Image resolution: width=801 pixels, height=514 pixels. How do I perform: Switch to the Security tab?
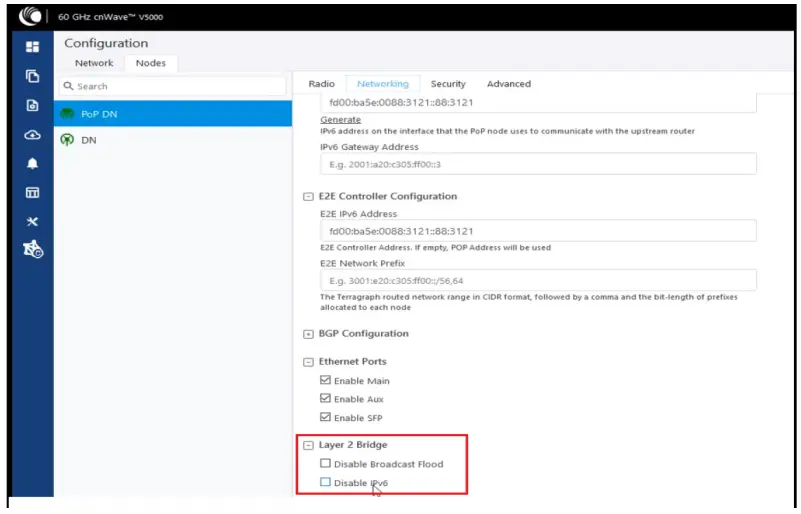point(448,84)
